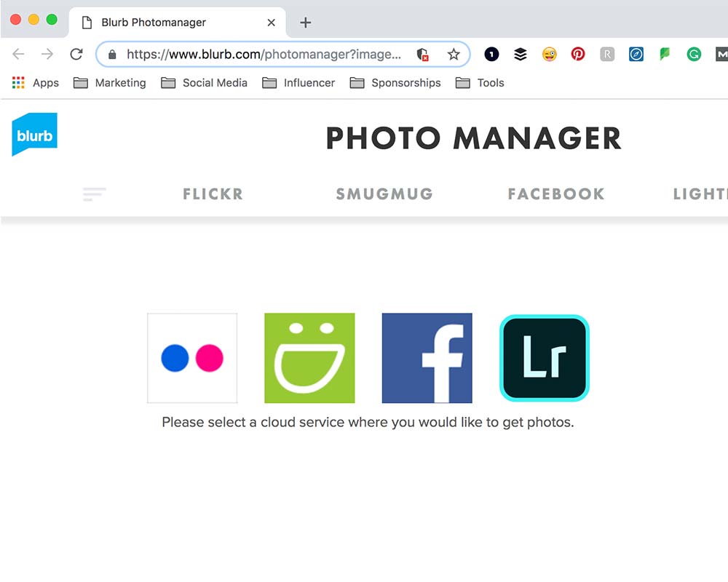728x582 pixels.
Task: Click the blurb.com address bar
Action: pos(264,55)
